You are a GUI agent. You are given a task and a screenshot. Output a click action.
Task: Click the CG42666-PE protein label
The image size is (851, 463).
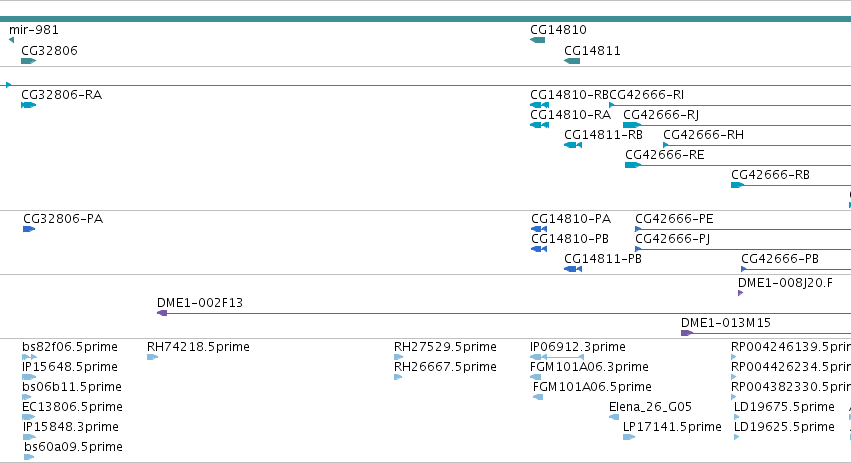click(674, 219)
